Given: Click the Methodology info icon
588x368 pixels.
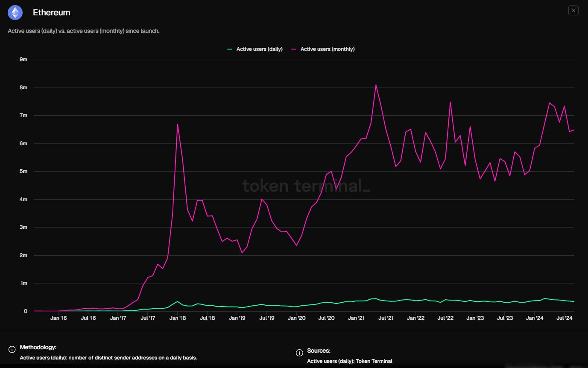Looking at the screenshot, I should click(x=12, y=350).
